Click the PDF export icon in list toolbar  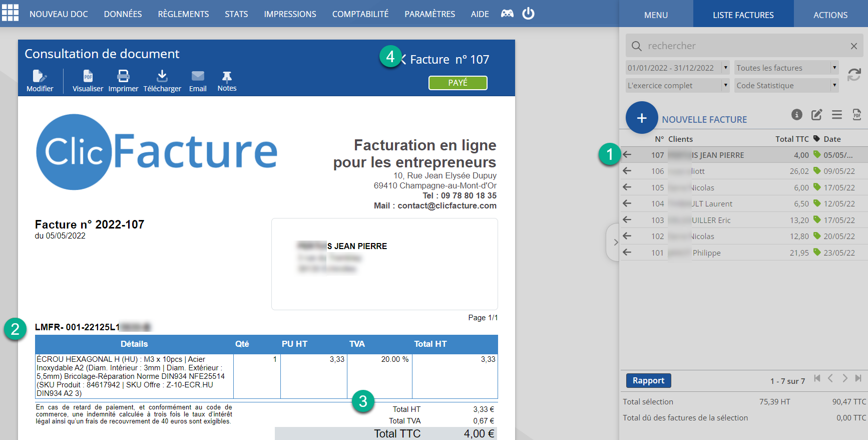point(857,114)
